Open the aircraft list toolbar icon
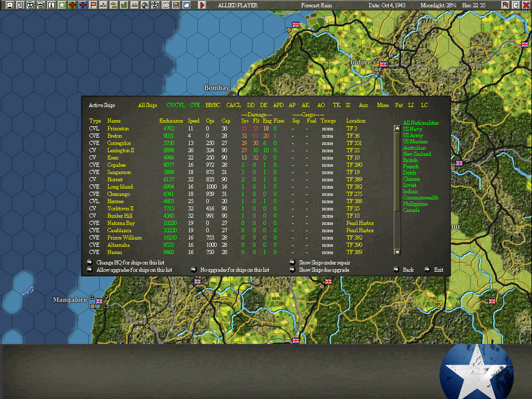This screenshot has width=532, height=399. point(31,5)
